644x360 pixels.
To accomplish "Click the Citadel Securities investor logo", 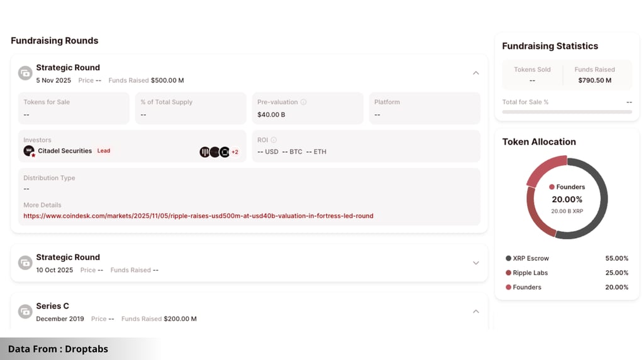I will pos(29,151).
